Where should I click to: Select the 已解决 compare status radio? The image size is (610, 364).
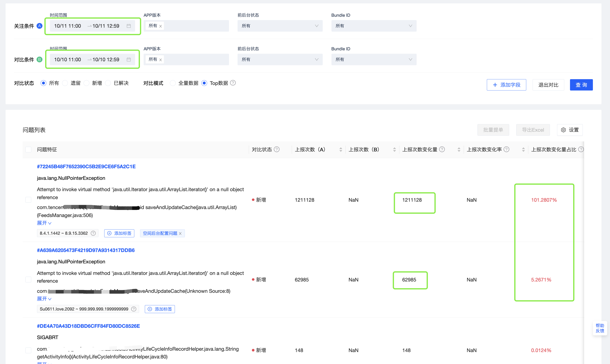coord(108,83)
